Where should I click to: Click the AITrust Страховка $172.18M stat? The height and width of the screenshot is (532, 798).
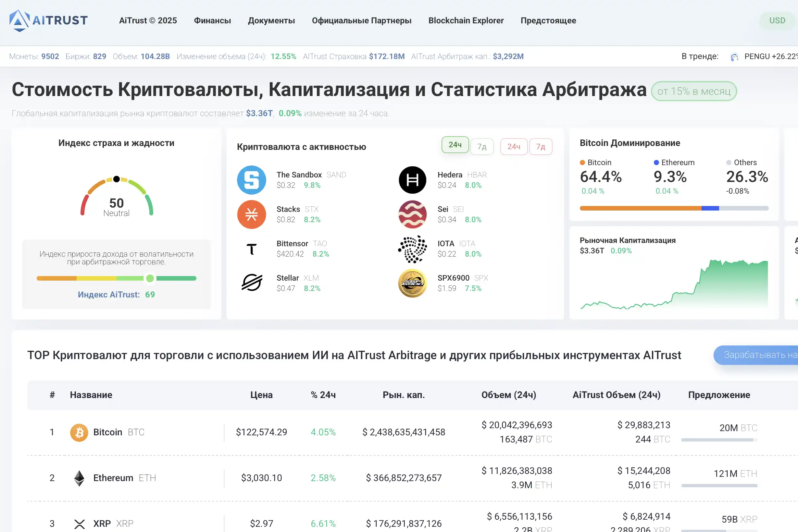coord(354,56)
